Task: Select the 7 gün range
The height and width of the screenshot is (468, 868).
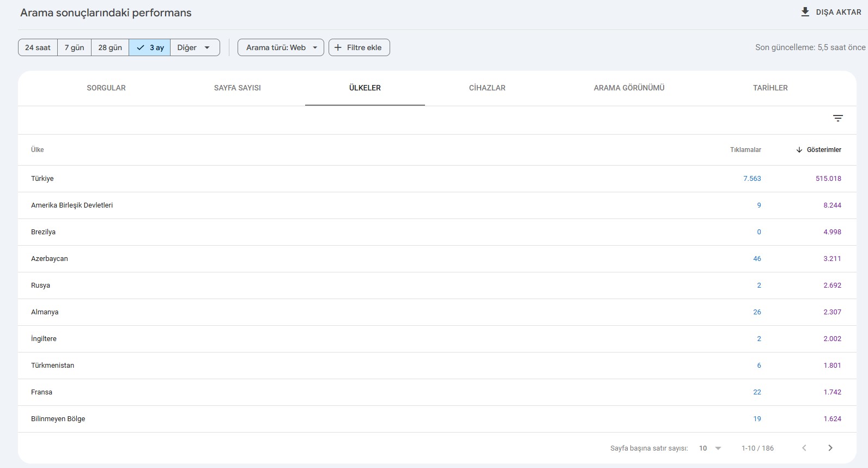Action: (74, 47)
